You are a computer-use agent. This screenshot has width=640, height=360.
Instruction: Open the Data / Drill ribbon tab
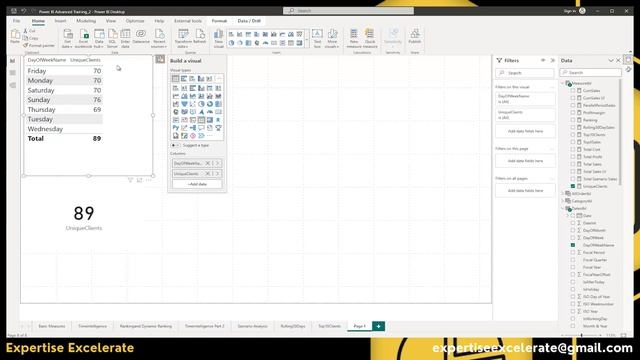click(x=249, y=21)
